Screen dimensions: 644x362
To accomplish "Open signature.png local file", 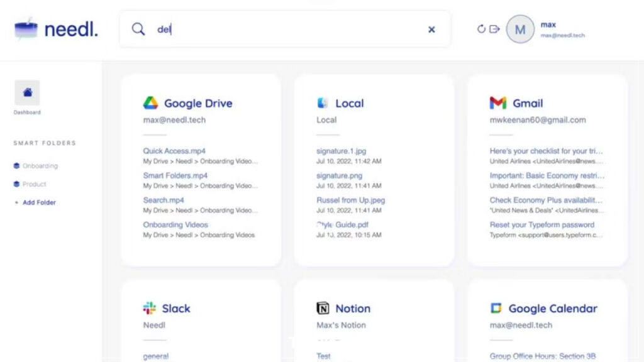I will click(x=339, y=176).
